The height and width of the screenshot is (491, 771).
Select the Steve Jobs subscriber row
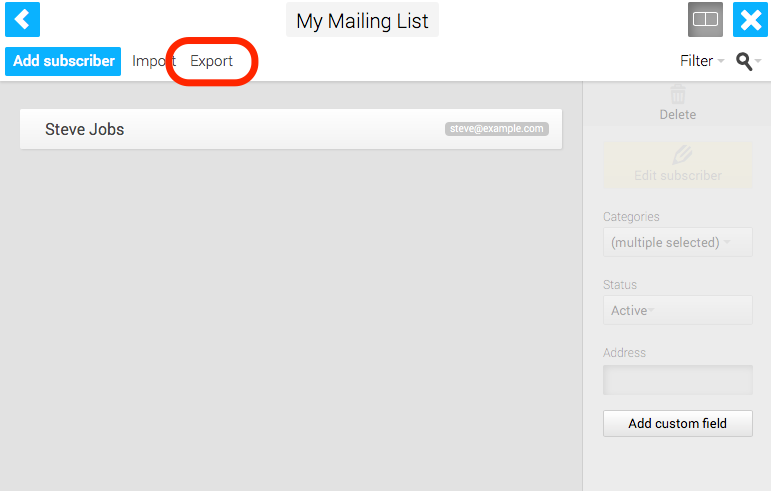click(x=291, y=129)
